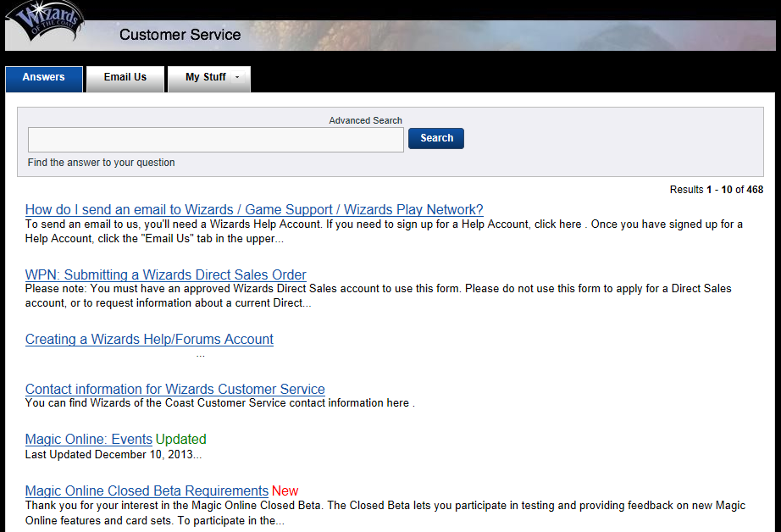This screenshot has width=781, height=532.
Task: Open 'Magic Online Closed Beta Requirements' article
Action: (x=147, y=491)
